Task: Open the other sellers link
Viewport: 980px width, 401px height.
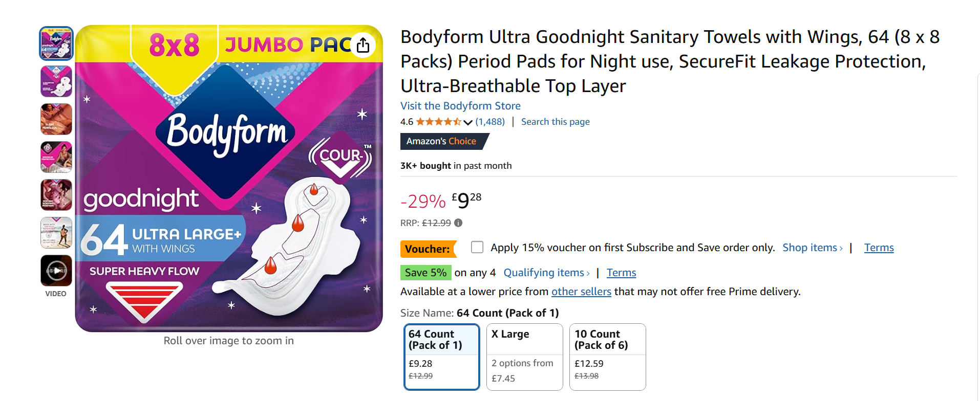Action: point(581,292)
